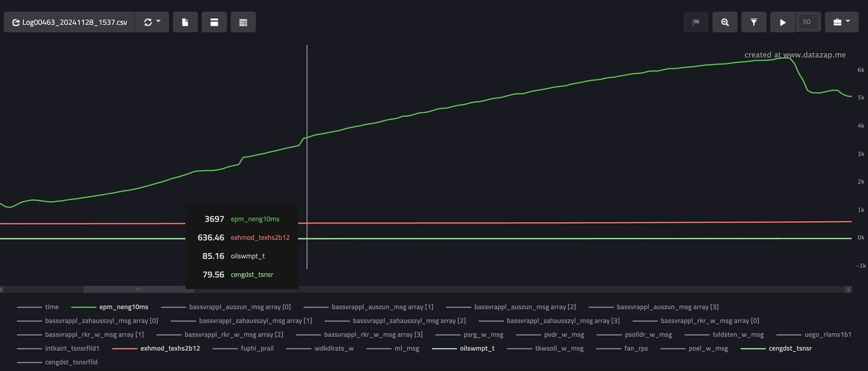Show the fan_rps series
This screenshot has height=371, width=868.
pos(622,349)
